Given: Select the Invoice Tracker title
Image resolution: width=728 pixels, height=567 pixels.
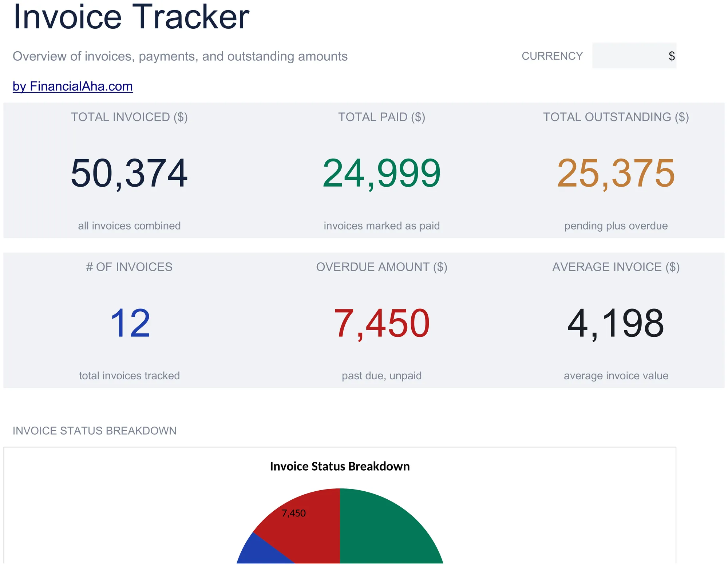Looking at the screenshot, I should pyautogui.click(x=131, y=16).
